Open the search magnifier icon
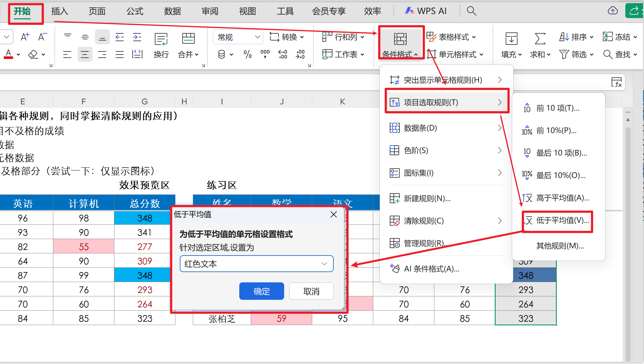The height and width of the screenshot is (364, 644). coord(471,11)
